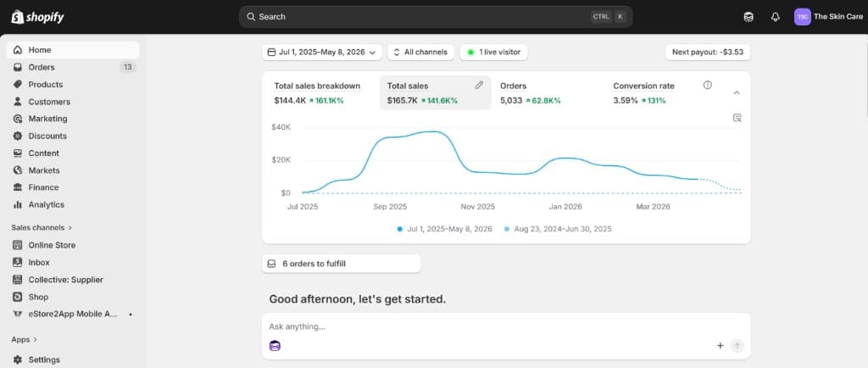Image resolution: width=868 pixels, height=368 pixels.
Task: Click the Inbox channel icon
Action: tap(18, 262)
